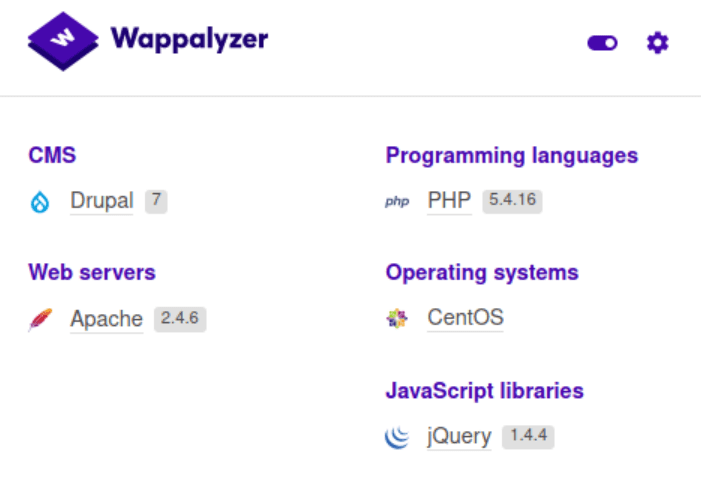The image size is (701, 488).
Task: Click the Wappalyzer title text
Action: 190,39
